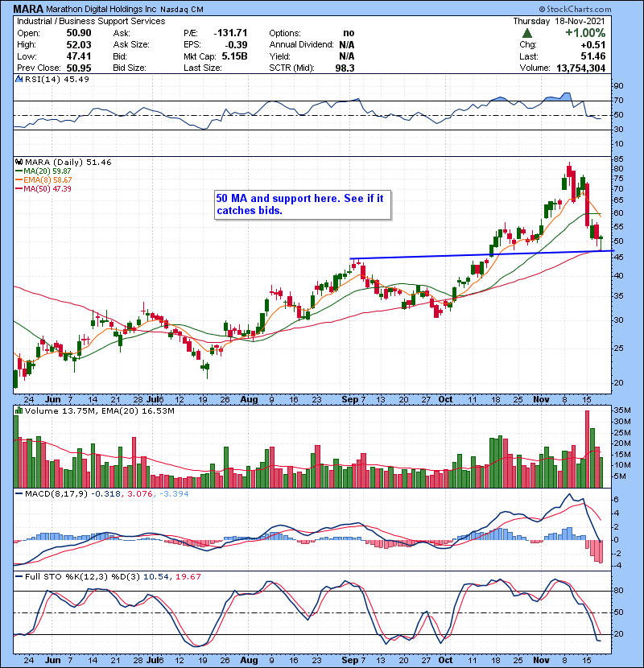Click the 85 price scale label
The height and width of the screenshot is (668, 644).
pyautogui.click(x=618, y=159)
